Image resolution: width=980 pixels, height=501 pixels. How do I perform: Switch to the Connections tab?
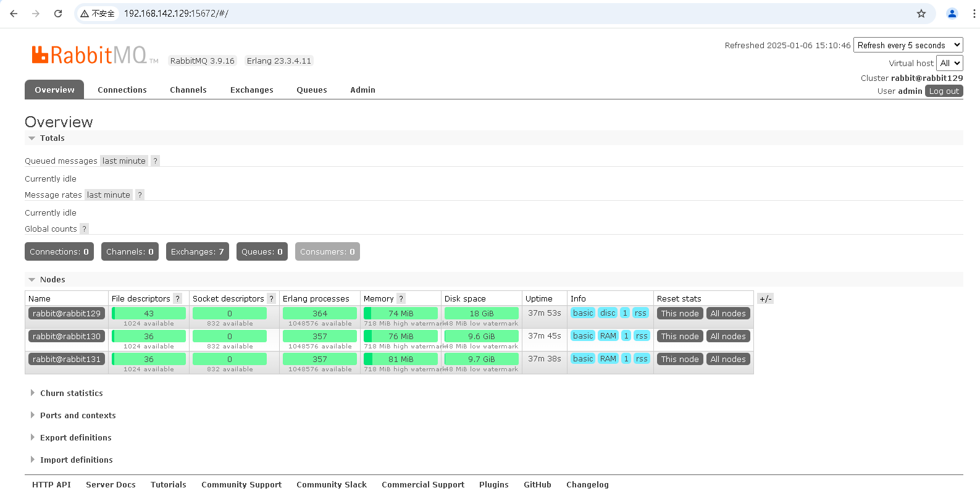(x=122, y=90)
